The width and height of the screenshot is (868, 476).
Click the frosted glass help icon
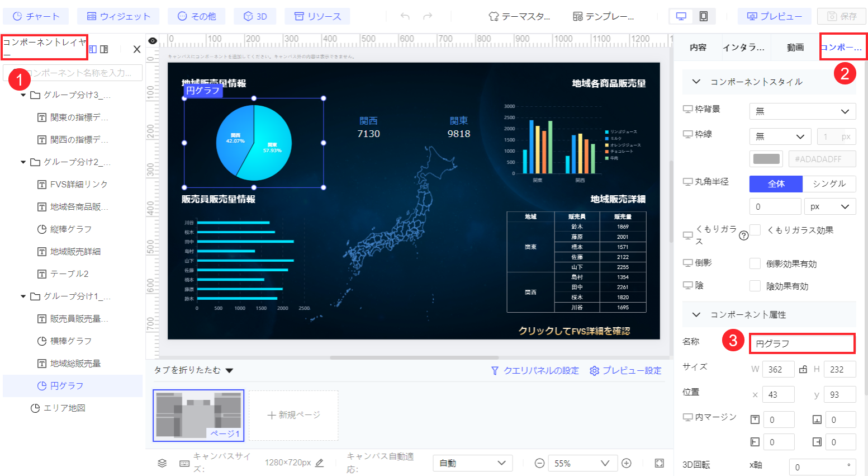pos(743,235)
